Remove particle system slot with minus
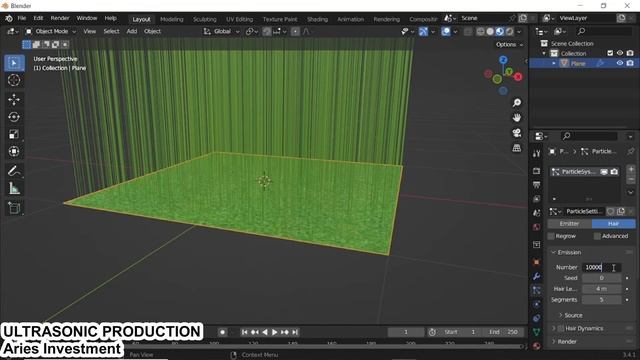Image resolution: width=640 pixels, height=360 pixels. [x=631, y=180]
